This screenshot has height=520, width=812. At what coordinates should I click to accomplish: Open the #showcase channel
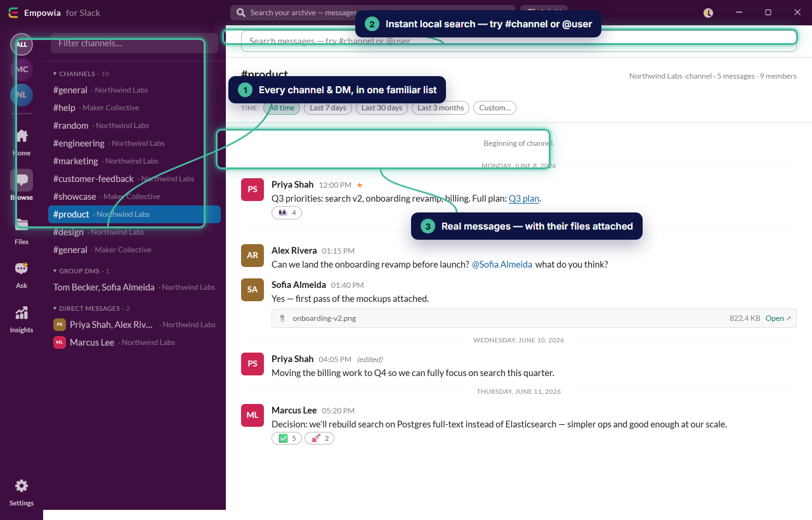coord(134,197)
